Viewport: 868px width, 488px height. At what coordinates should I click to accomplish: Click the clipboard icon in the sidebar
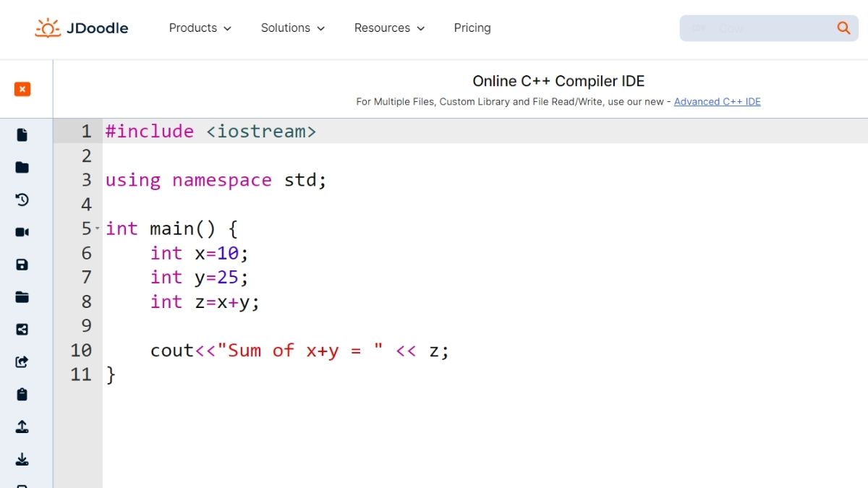click(x=22, y=394)
